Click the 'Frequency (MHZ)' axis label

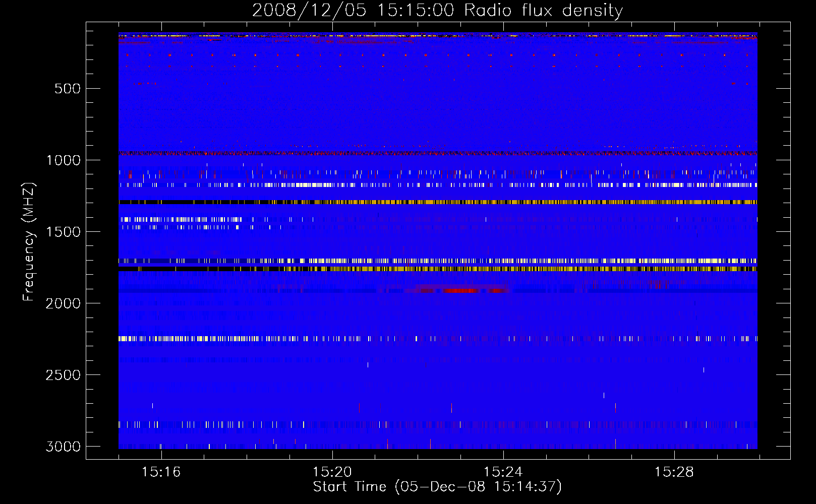click(29, 242)
